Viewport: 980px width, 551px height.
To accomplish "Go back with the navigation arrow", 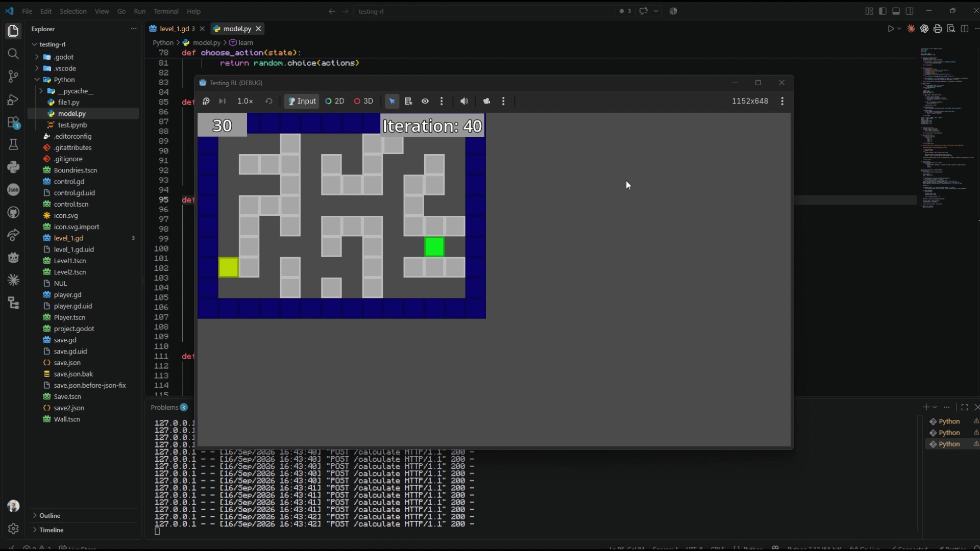I will (332, 11).
